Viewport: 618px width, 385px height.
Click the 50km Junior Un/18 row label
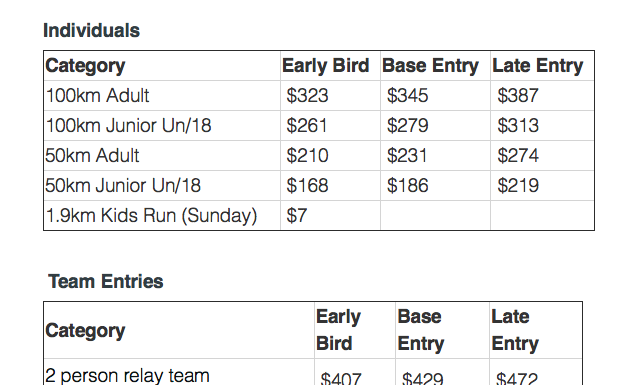[123, 186]
